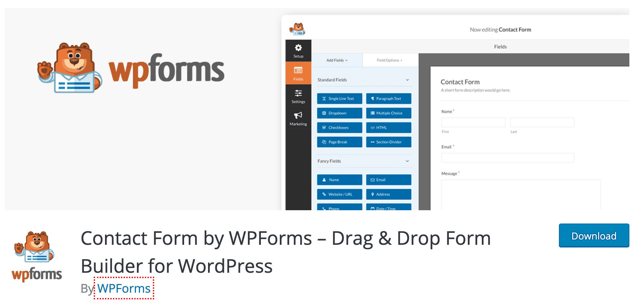Switch to the Add Fields tab
The height and width of the screenshot is (306, 644).
tap(337, 60)
